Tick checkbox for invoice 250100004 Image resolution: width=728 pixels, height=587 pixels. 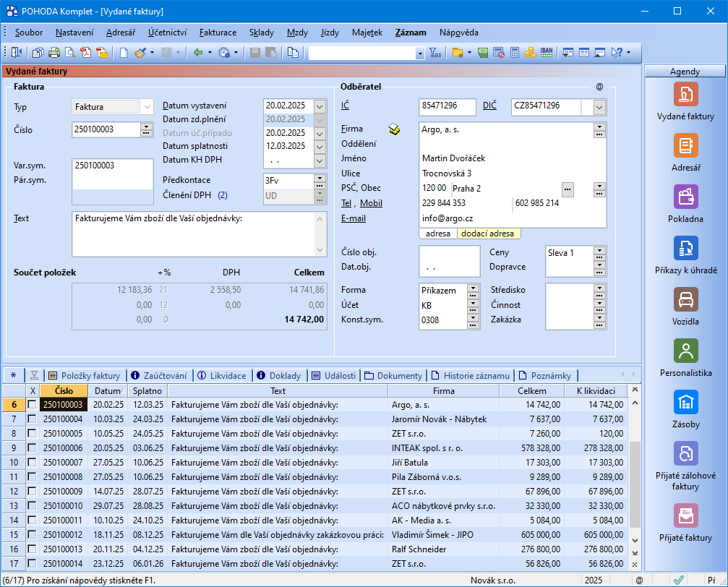tap(32, 419)
